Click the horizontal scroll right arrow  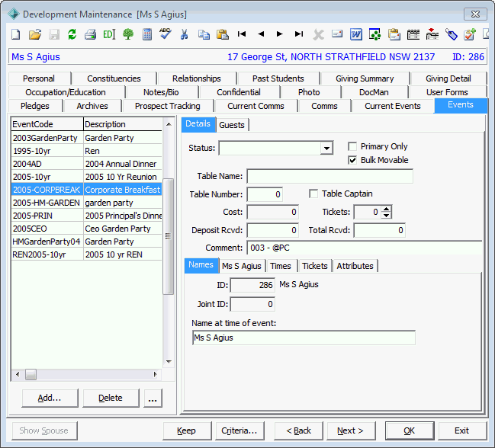pyautogui.click(x=155, y=375)
